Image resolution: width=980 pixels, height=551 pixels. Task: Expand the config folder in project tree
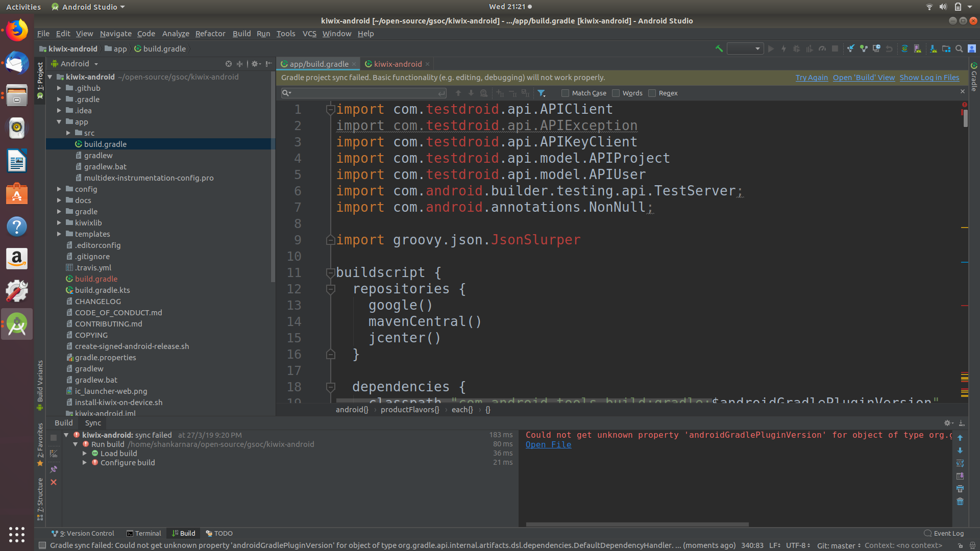point(59,189)
